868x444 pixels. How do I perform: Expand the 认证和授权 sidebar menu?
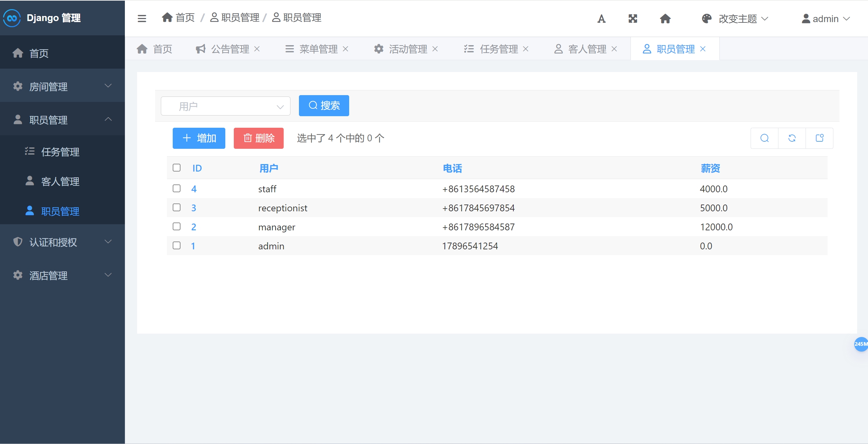62,242
